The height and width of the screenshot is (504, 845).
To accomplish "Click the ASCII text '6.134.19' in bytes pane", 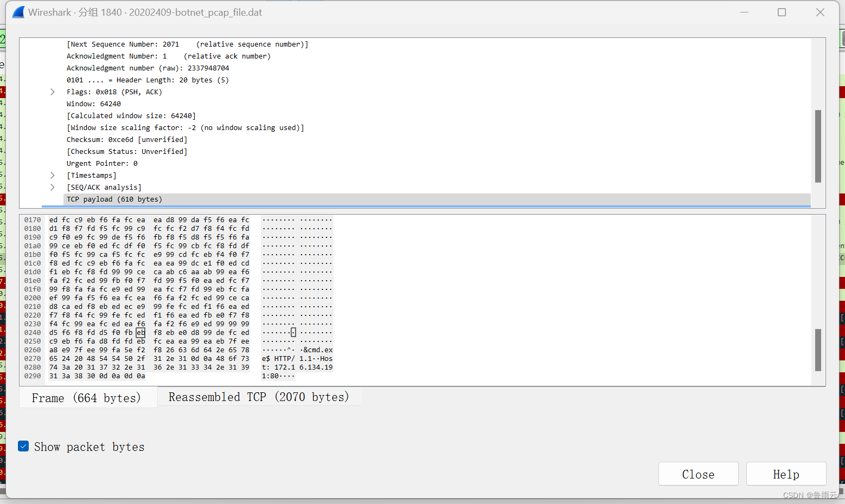I will click(x=316, y=367).
